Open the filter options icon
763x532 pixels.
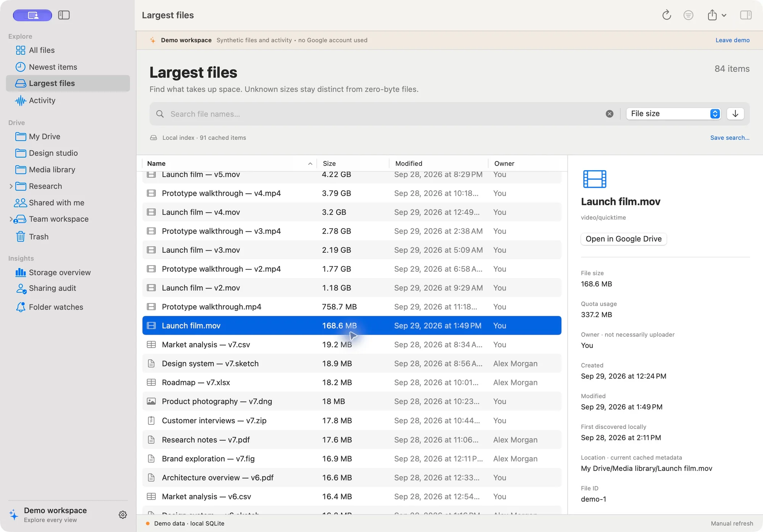688,15
